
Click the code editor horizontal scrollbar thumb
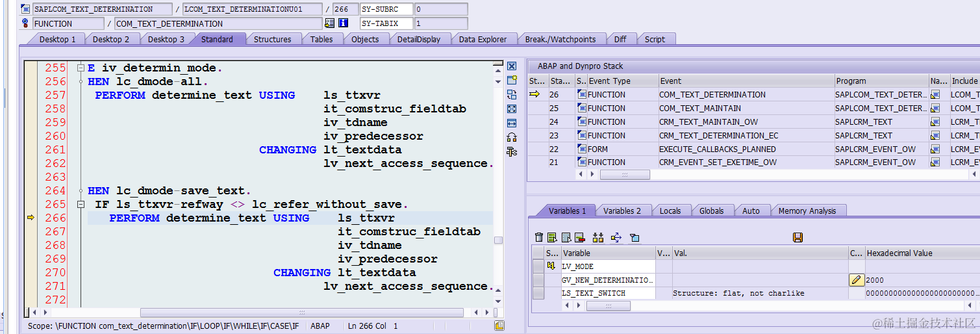point(301,313)
